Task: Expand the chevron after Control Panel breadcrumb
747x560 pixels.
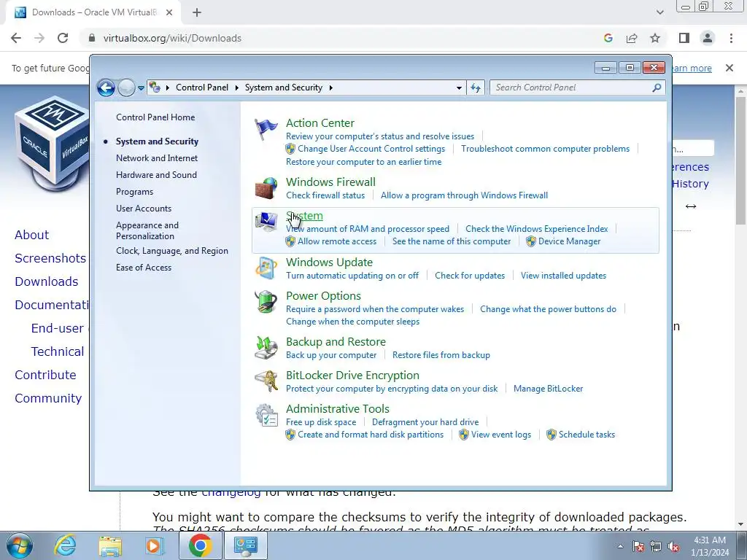Action: tap(237, 87)
